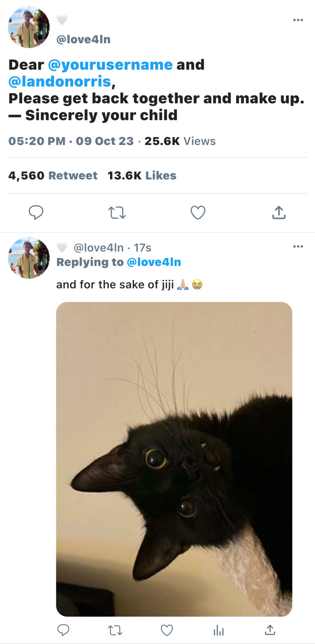Screen dimensions: 315x644
Task: Open the @yourusername mention link
Action: [x=110, y=65]
